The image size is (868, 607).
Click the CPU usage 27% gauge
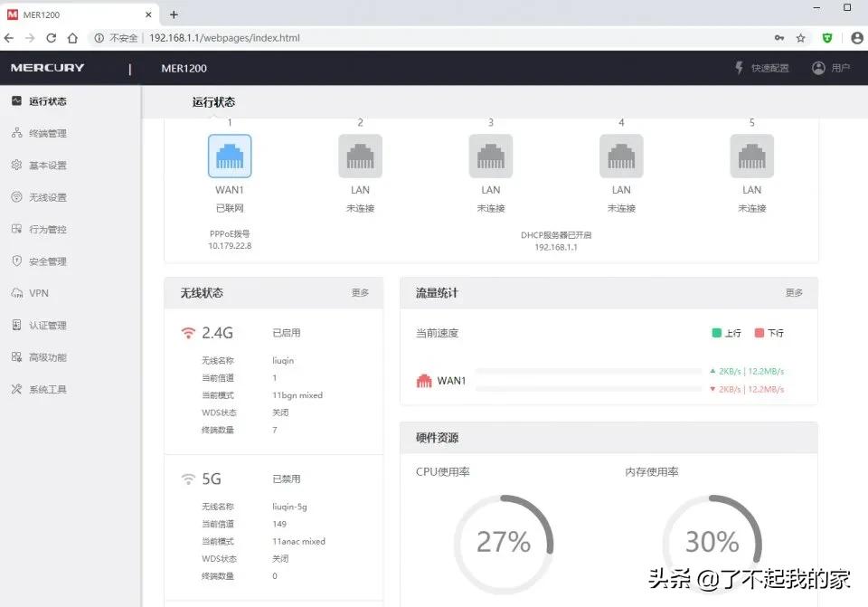(505, 542)
